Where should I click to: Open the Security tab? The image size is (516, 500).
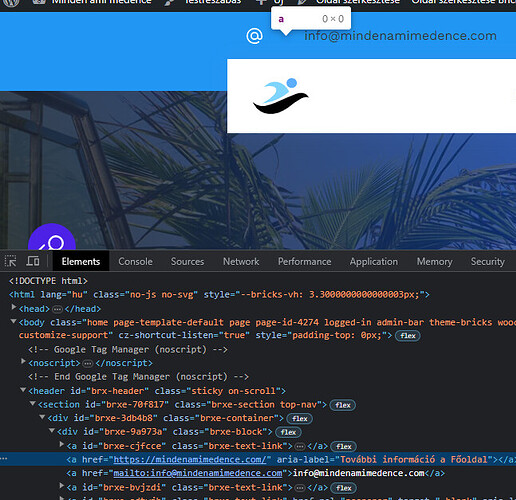[x=488, y=261]
